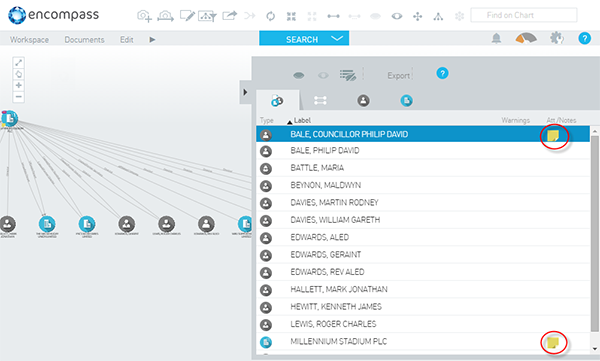
Task: Select row EDWARDS, GERAINT
Action: point(423,255)
